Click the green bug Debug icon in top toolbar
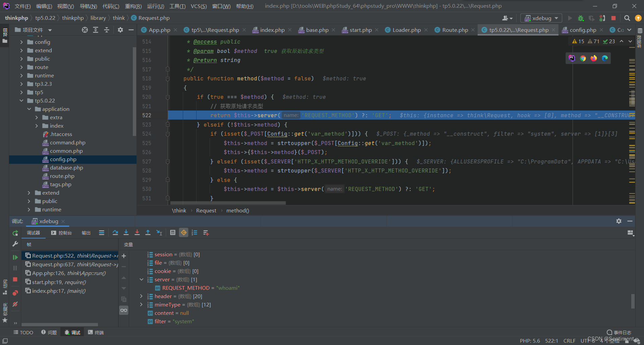Viewport: 644px width, 345px height. click(x=581, y=18)
